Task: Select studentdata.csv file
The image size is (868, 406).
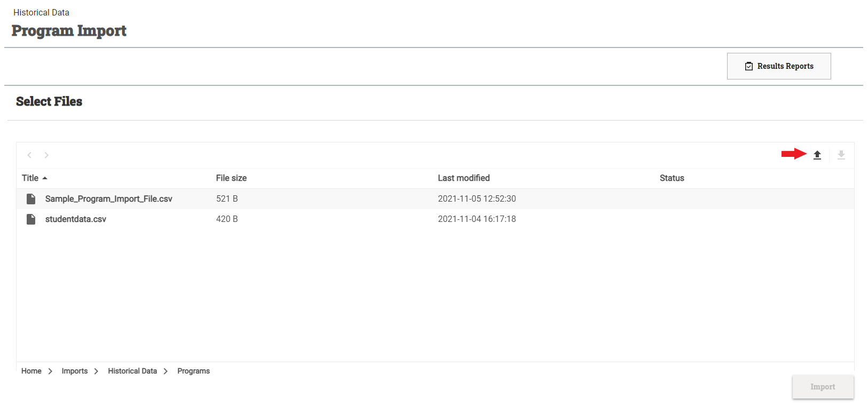Action: 76,219
